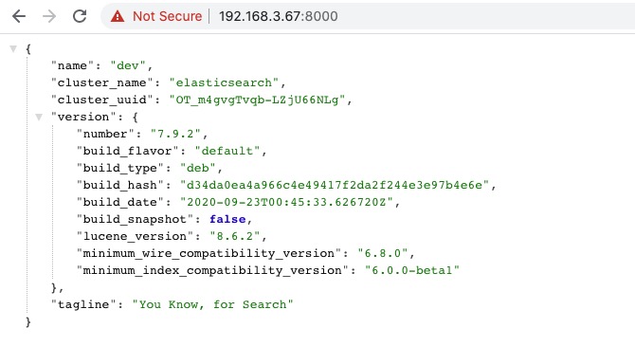Click the "6.0.0-beta1" compatibility value
This screenshot has height=364, width=635.
pyautogui.click(x=412, y=270)
